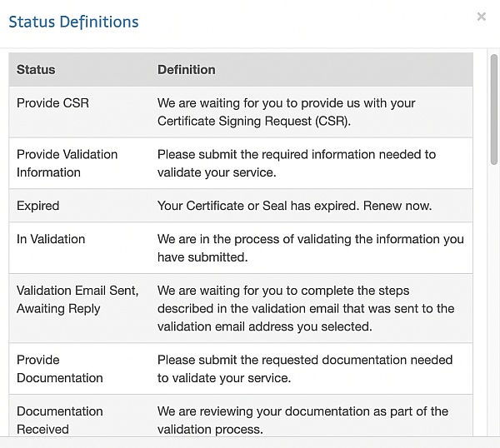Screen dimensions: 500x448
Task: Click definition about validating submitted information
Action: pos(311,248)
